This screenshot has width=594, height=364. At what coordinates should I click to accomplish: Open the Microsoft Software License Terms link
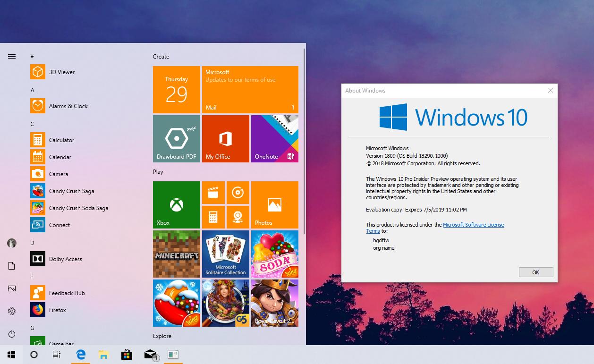click(x=474, y=225)
